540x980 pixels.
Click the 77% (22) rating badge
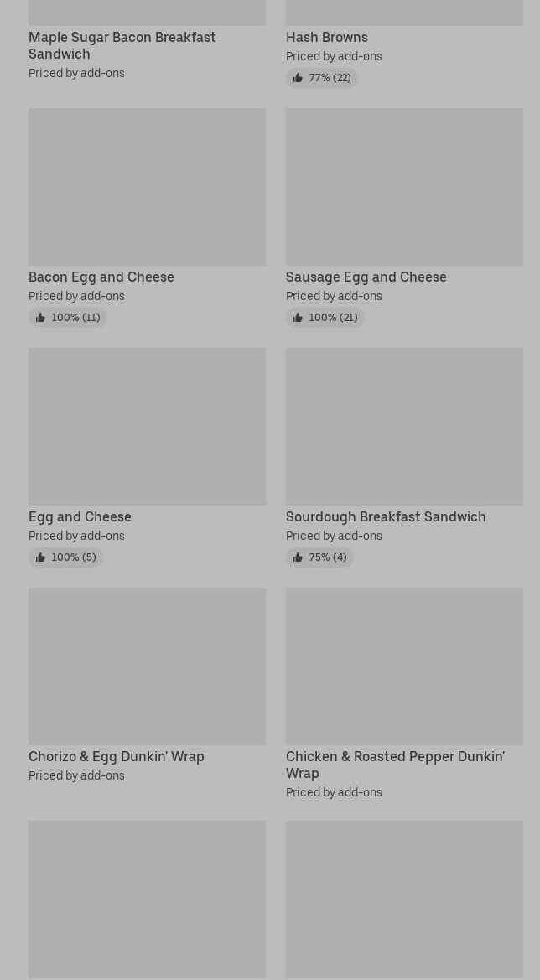tap(322, 78)
